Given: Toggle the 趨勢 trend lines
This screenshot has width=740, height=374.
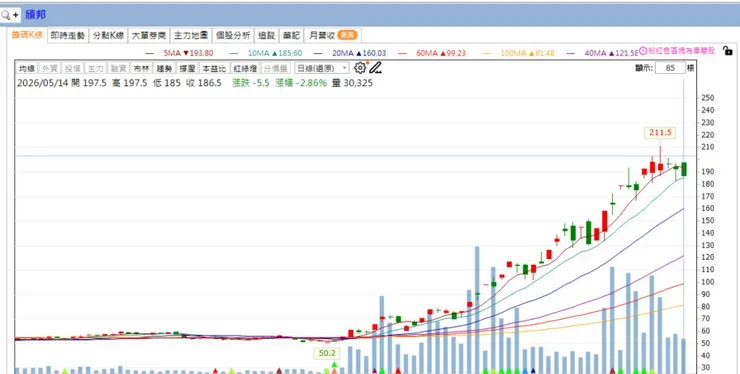Looking at the screenshot, I should tap(164, 68).
